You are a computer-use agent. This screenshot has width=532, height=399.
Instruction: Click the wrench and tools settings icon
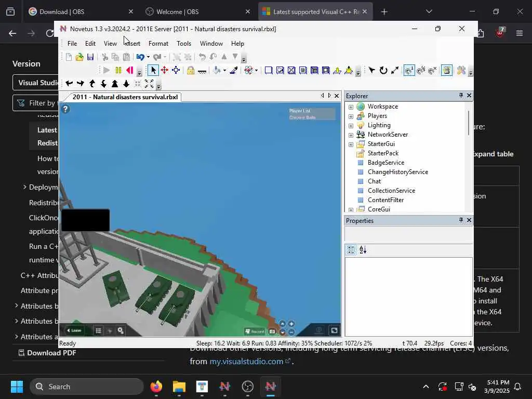(461, 70)
